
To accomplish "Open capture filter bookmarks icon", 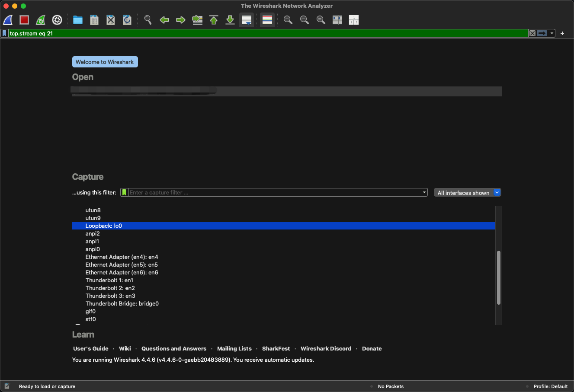I will (x=124, y=192).
